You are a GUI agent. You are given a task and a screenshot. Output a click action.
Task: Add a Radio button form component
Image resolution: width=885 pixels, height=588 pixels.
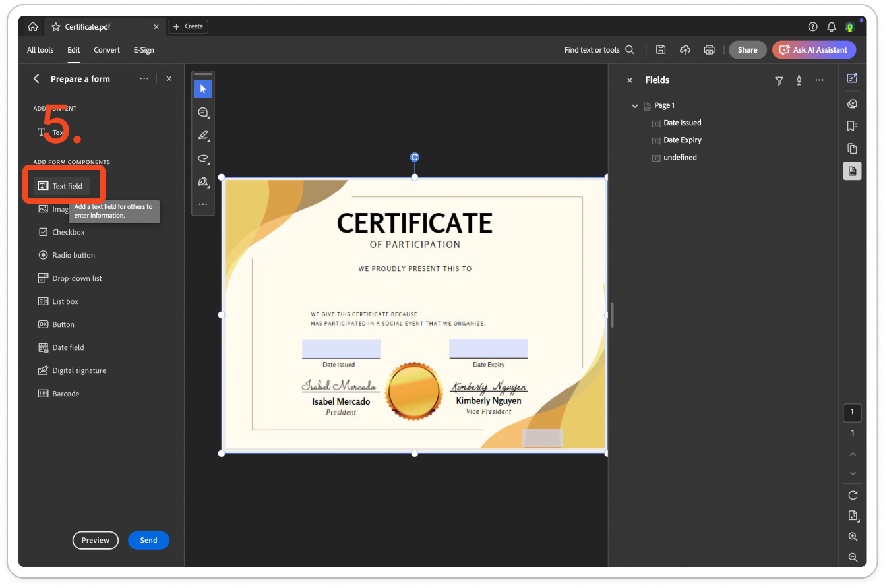[67, 255]
